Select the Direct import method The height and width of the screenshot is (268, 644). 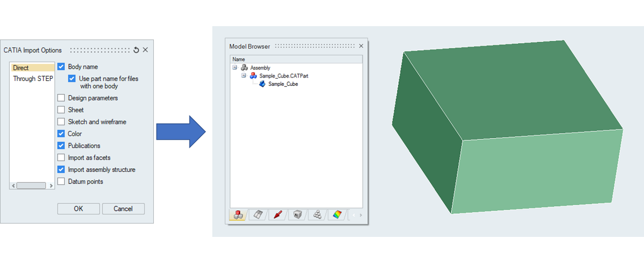click(x=32, y=68)
